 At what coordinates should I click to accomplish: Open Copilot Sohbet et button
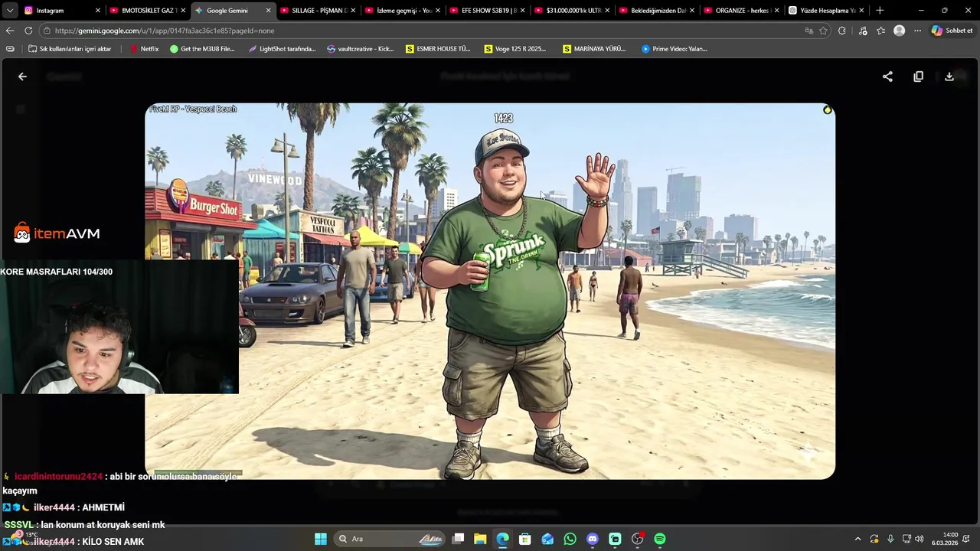click(x=952, y=31)
